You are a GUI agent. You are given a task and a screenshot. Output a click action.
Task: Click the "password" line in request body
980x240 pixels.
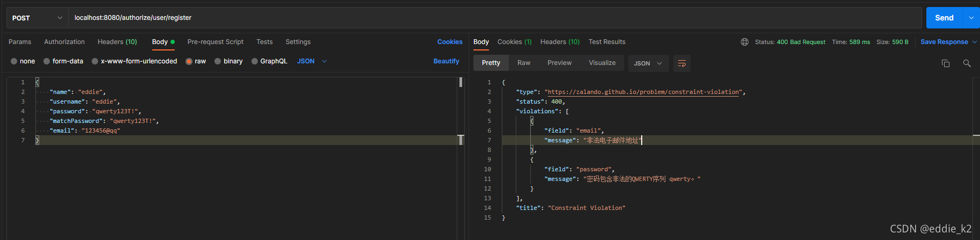95,111
